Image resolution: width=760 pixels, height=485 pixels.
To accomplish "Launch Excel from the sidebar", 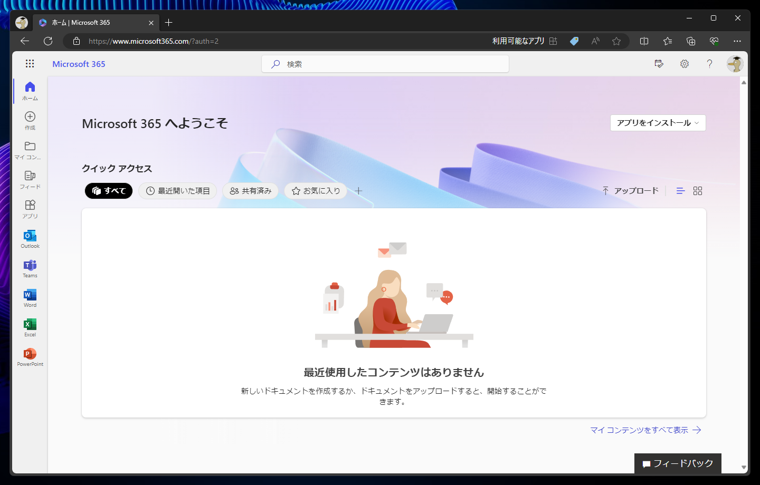I will point(30,328).
